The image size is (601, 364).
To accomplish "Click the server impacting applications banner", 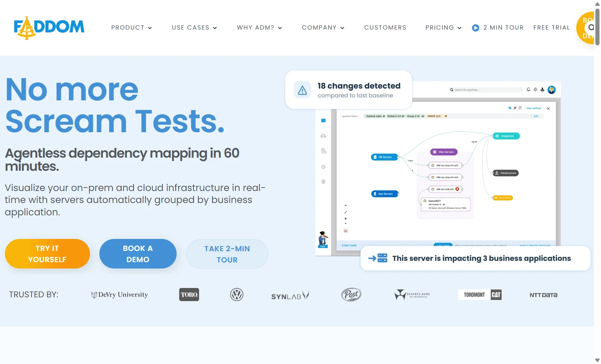I will coord(475,258).
